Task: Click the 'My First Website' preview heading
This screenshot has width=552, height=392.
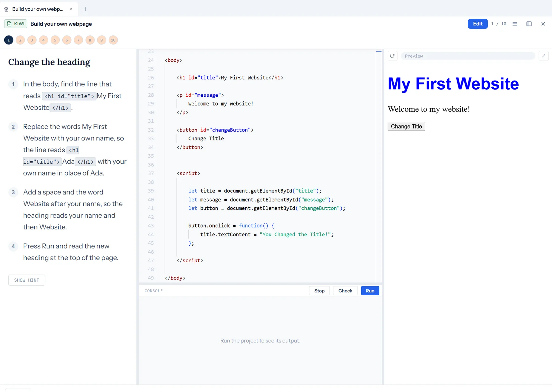Action: click(453, 84)
